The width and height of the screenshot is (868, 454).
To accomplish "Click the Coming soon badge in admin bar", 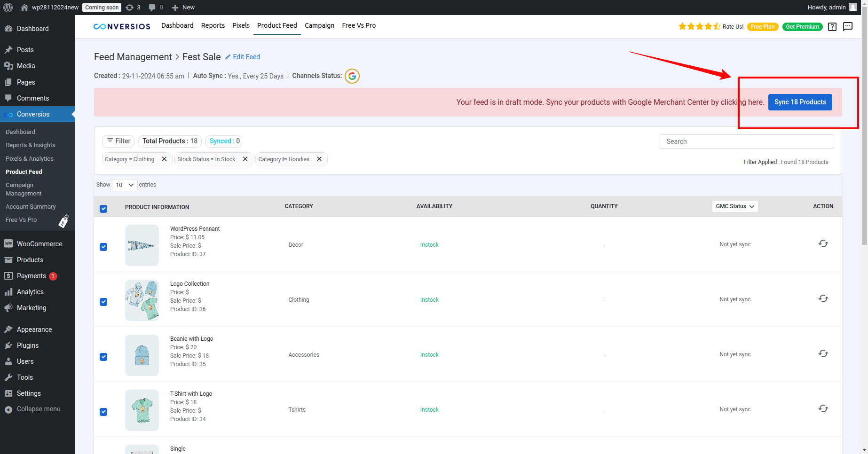I will tap(102, 8).
